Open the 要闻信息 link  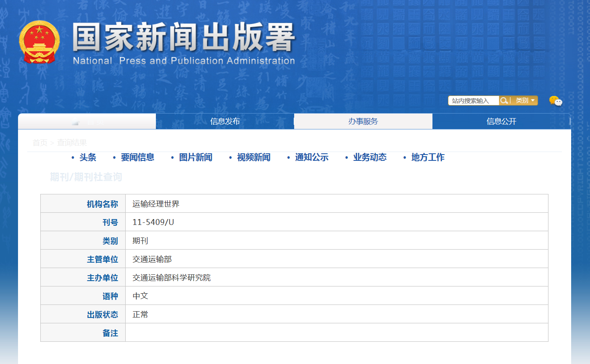click(x=137, y=157)
